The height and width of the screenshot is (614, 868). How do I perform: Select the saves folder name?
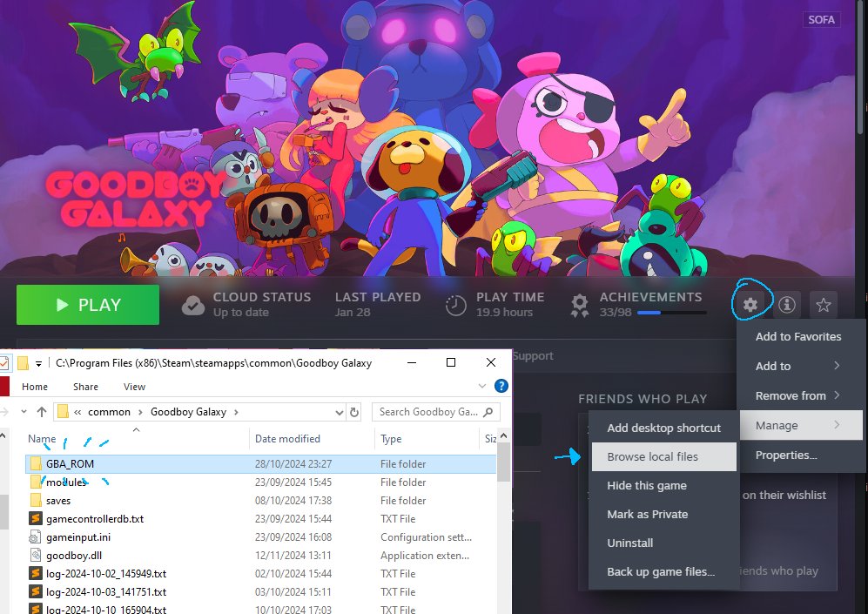(58, 501)
